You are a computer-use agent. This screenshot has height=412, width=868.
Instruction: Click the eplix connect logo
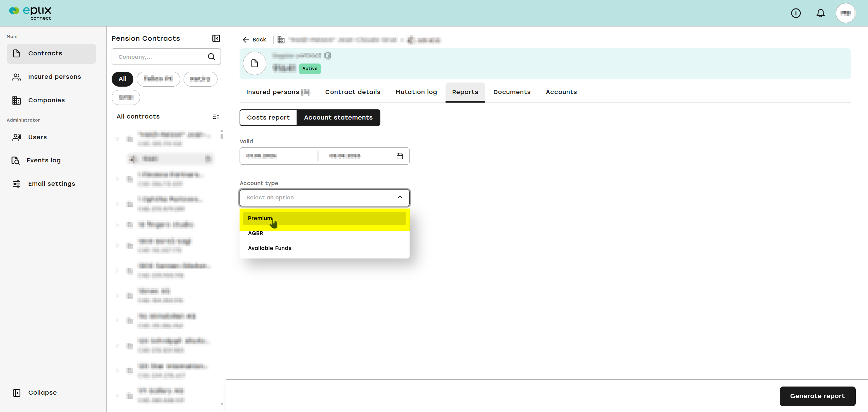[x=30, y=13]
